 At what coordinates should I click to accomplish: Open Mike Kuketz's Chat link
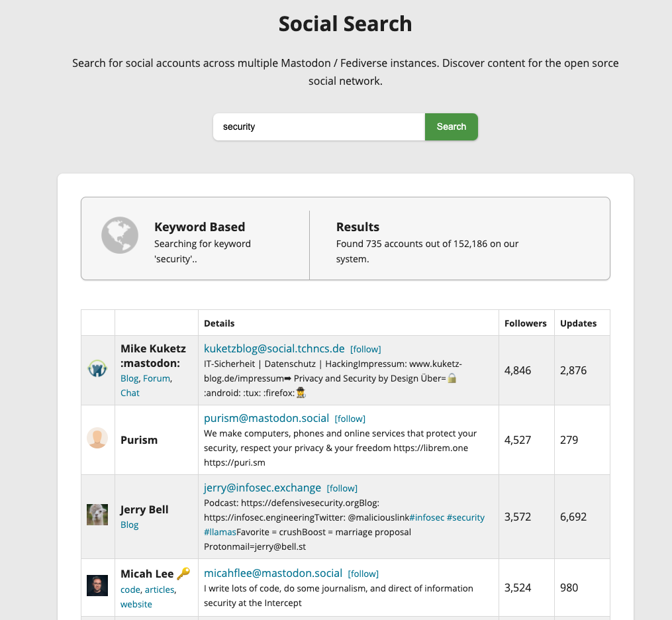[130, 393]
